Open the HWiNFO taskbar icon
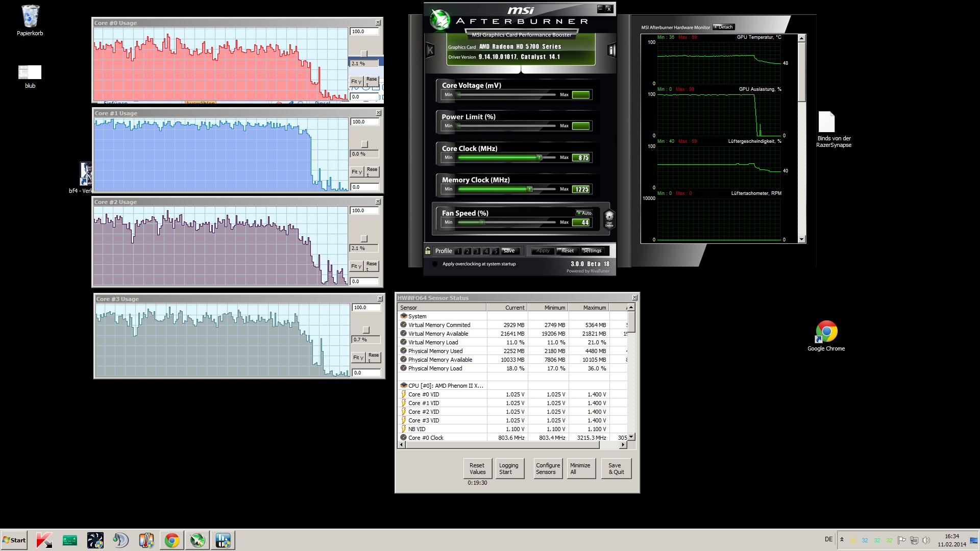This screenshot has width=980, height=551. tap(223, 540)
